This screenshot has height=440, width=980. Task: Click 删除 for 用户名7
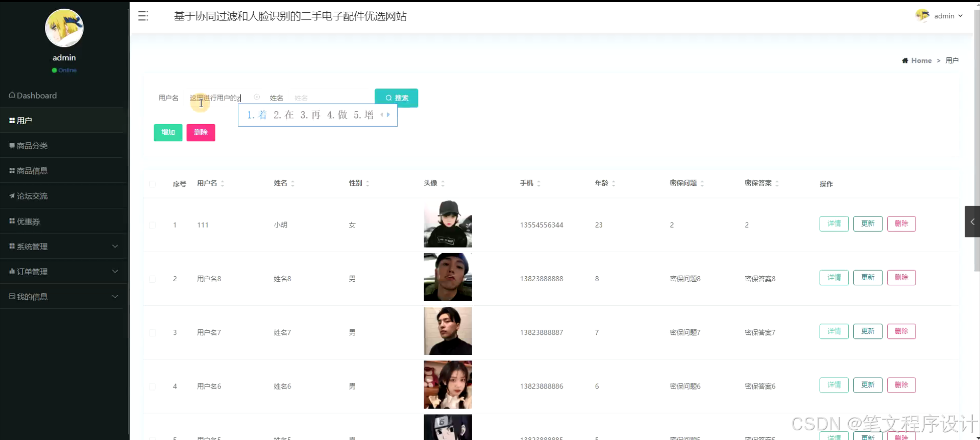click(x=901, y=331)
